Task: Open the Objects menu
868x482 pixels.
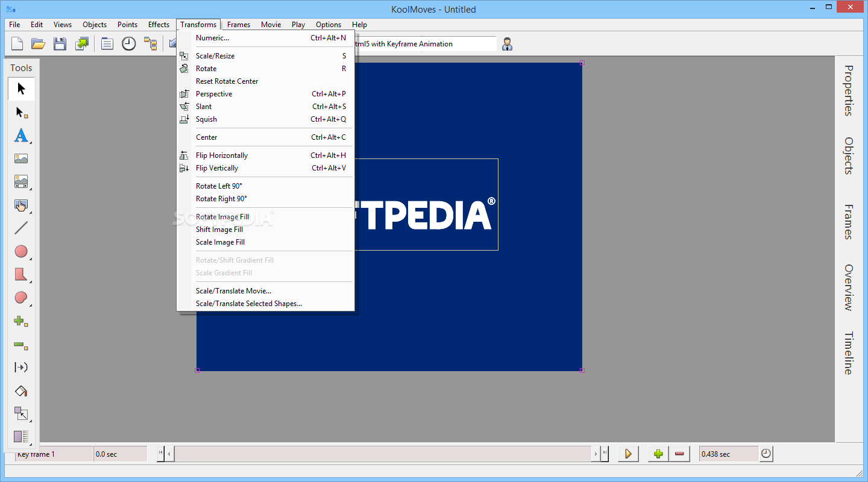Action: 95,25
